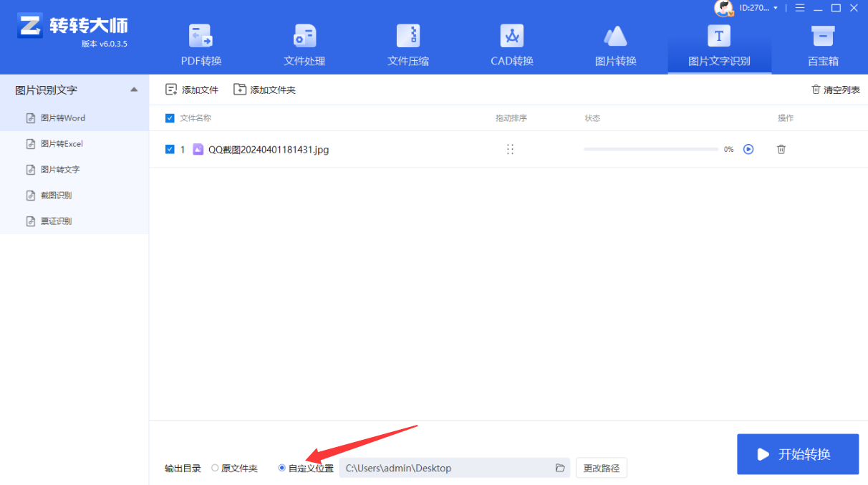Click the 转转大师 logo icon

coord(30,27)
